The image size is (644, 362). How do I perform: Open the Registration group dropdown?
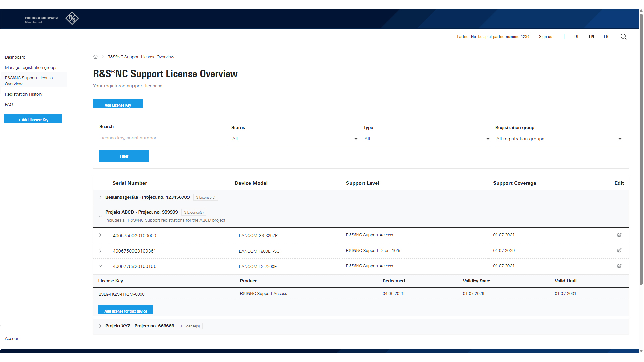559,139
